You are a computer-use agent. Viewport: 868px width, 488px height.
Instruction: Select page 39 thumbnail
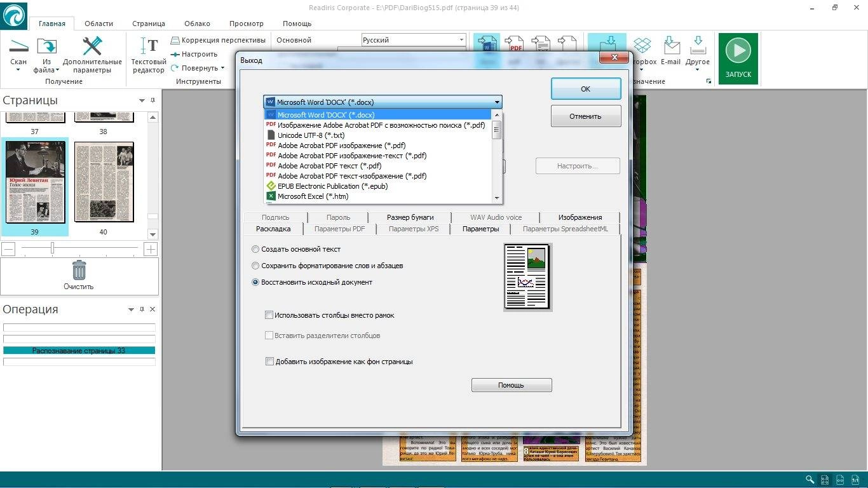(x=35, y=182)
